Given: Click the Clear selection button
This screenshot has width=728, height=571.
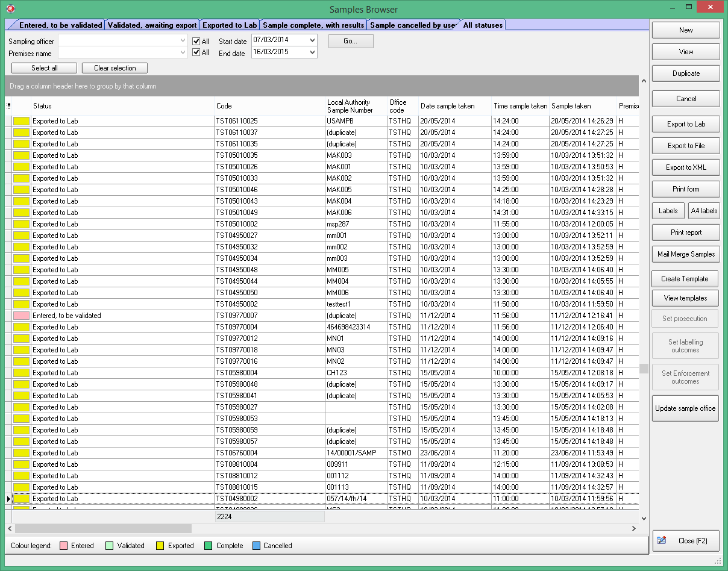Looking at the screenshot, I should 115,68.
